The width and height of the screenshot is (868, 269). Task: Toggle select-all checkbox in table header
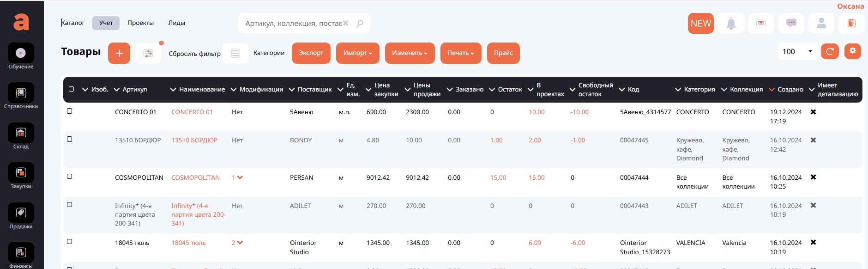click(71, 89)
